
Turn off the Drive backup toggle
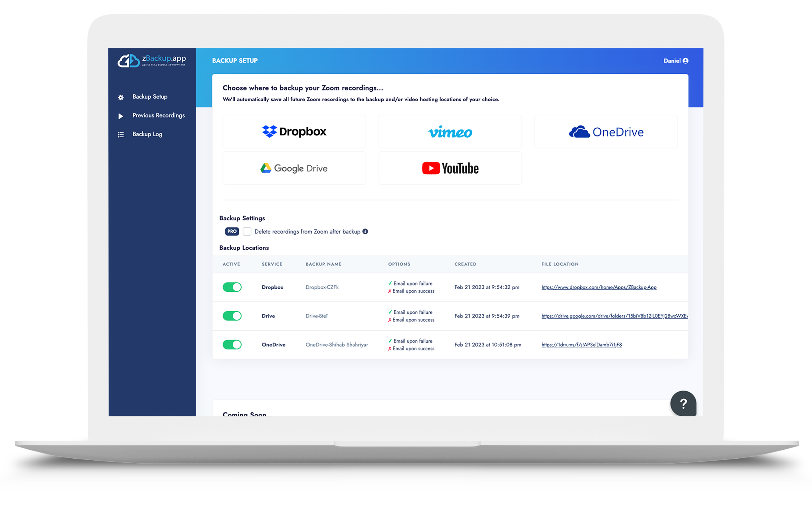click(232, 316)
